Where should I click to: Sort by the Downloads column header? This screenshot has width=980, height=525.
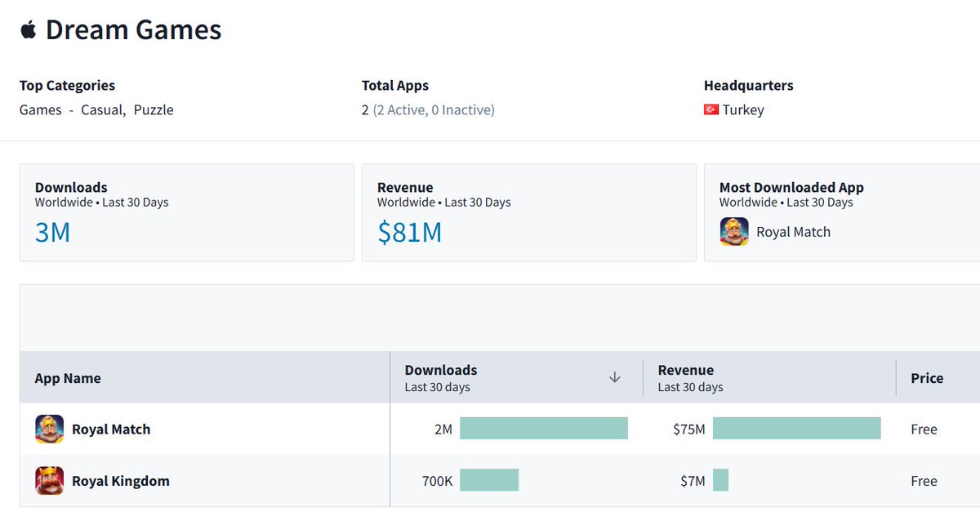click(441, 370)
